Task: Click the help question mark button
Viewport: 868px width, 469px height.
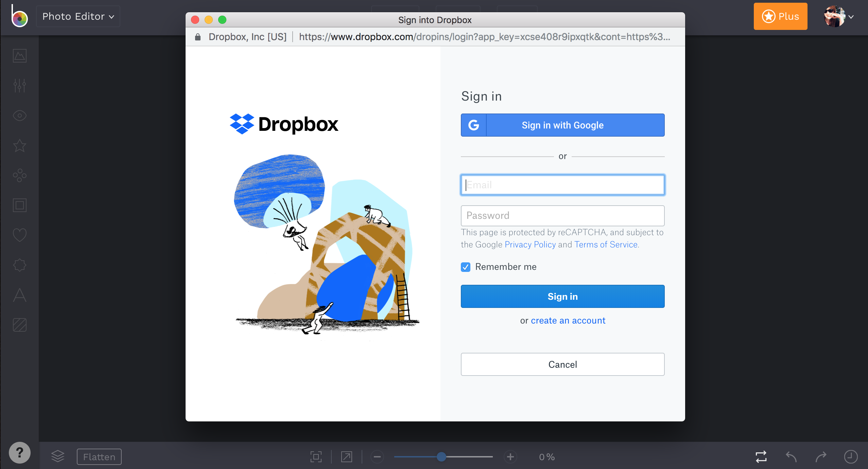Action: point(20,453)
